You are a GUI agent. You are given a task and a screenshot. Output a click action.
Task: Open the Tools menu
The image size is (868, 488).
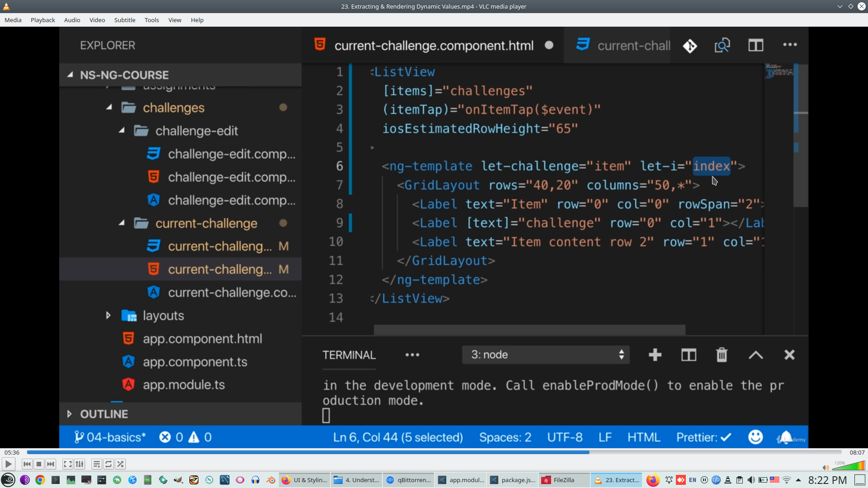tap(151, 20)
